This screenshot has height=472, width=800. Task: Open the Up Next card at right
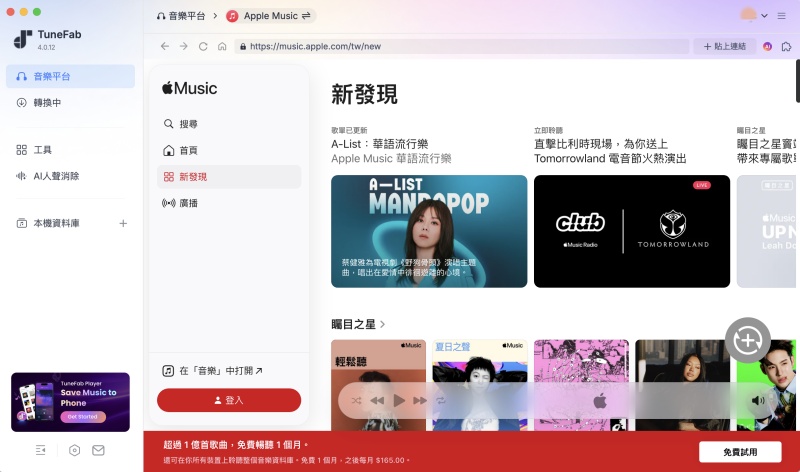pyautogui.click(x=766, y=231)
